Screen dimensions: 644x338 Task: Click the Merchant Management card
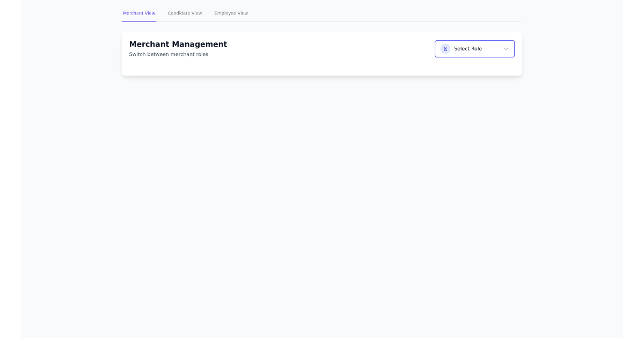point(322,53)
